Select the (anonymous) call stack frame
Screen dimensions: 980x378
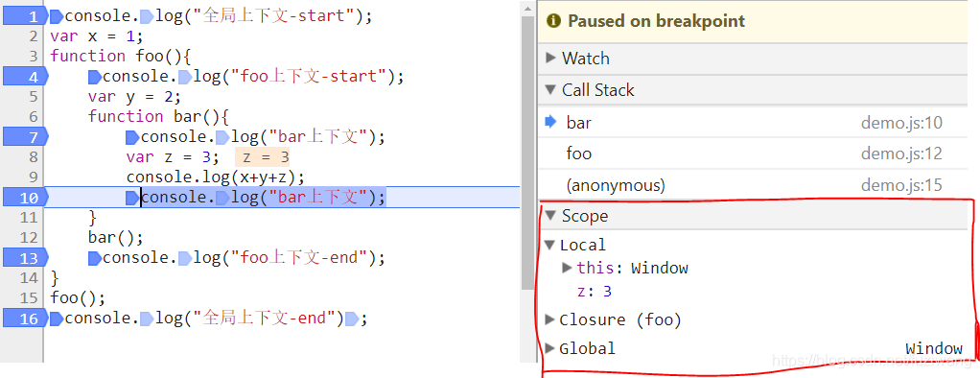[753, 185]
